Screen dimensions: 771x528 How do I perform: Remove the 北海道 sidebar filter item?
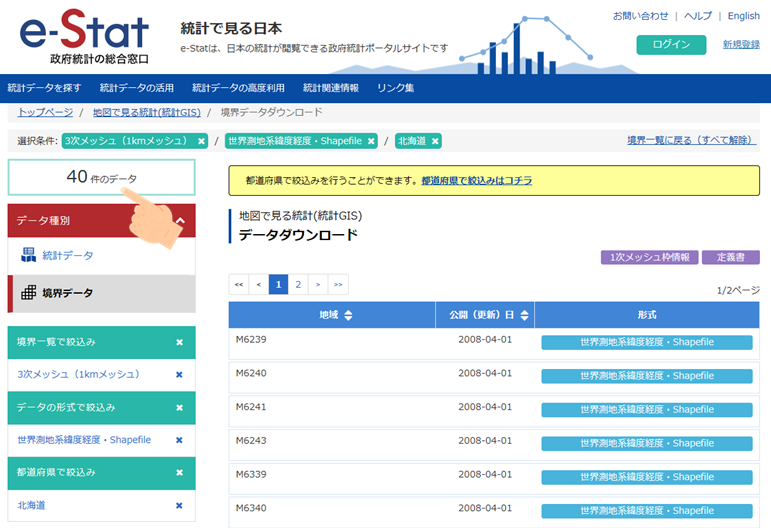(x=179, y=505)
